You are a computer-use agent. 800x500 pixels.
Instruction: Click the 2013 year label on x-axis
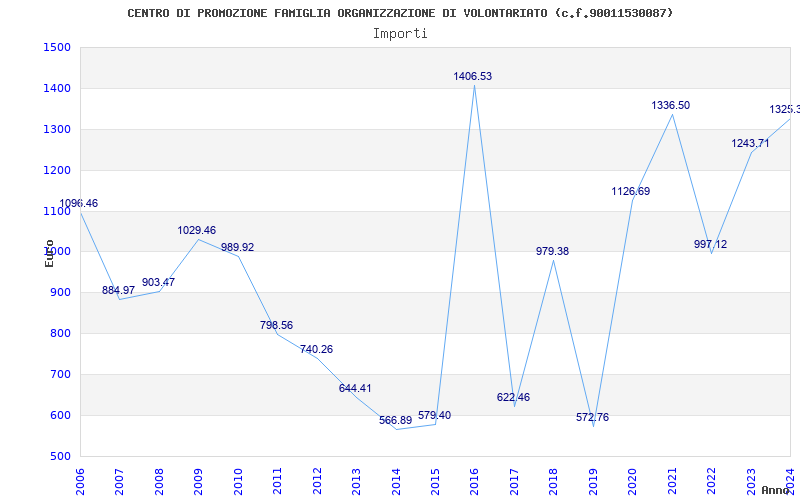click(x=356, y=482)
